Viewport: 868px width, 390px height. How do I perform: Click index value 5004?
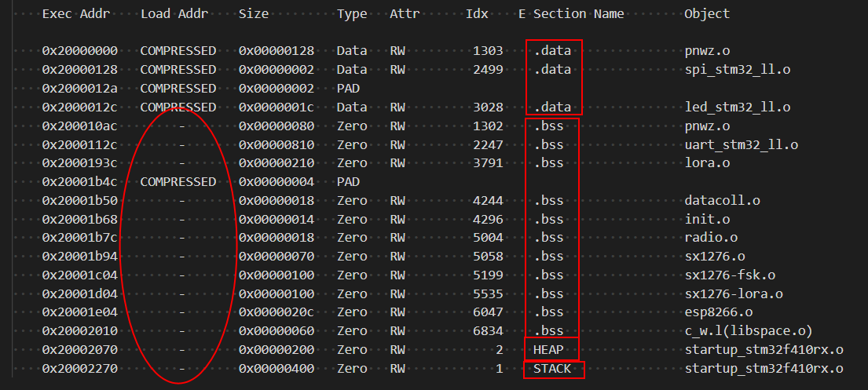click(488, 238)
